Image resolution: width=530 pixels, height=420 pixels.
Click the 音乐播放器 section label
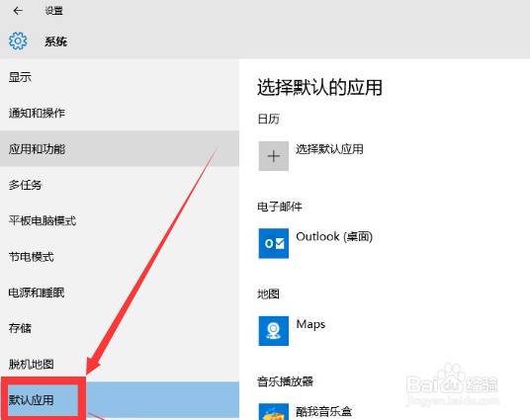pos(286,381)
